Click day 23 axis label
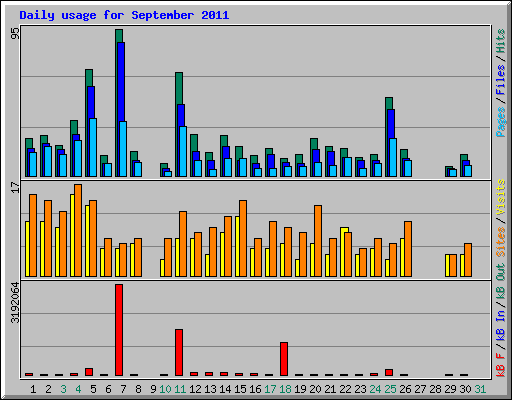Screen dimensions: 512x400 (x=360, y=389)
